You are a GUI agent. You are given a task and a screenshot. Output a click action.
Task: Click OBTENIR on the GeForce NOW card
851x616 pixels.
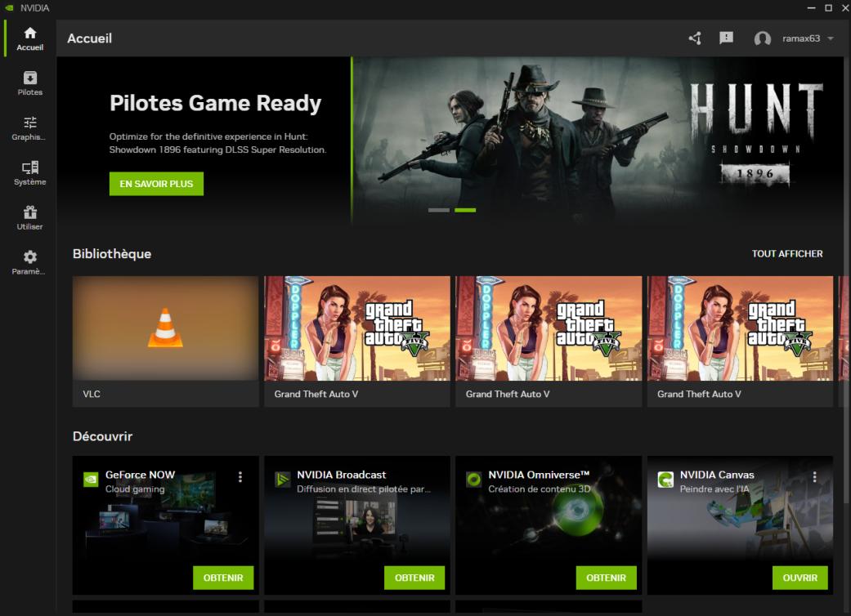click(223, 578)
